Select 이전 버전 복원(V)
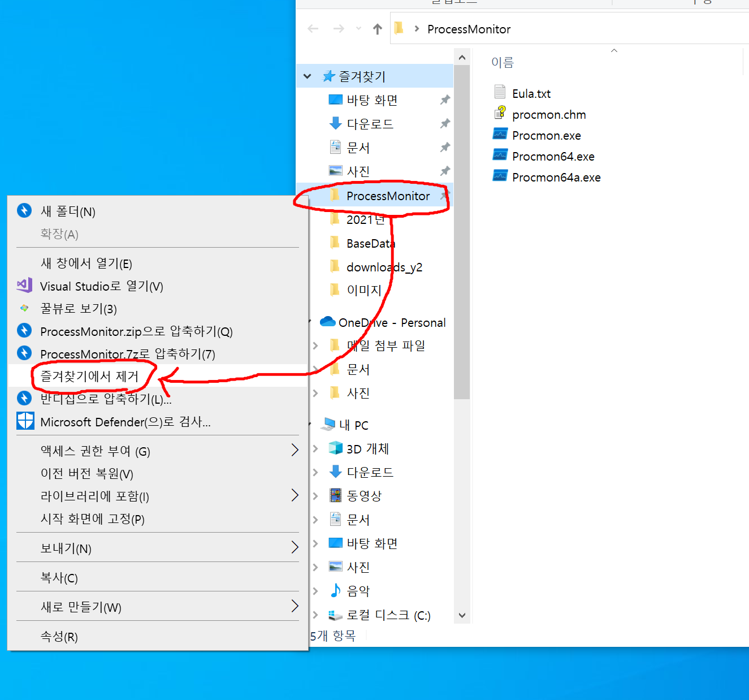 click(x=158, y=473)
